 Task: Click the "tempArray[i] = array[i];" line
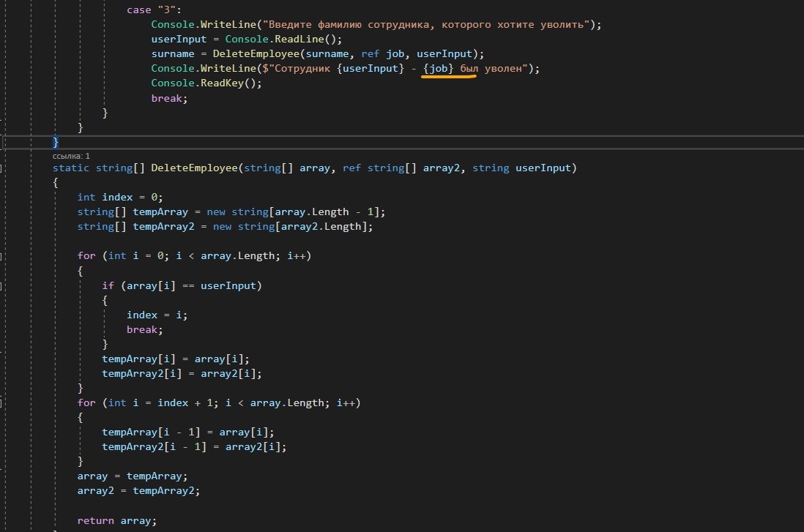pyautogui.click(x=175, y=359)
